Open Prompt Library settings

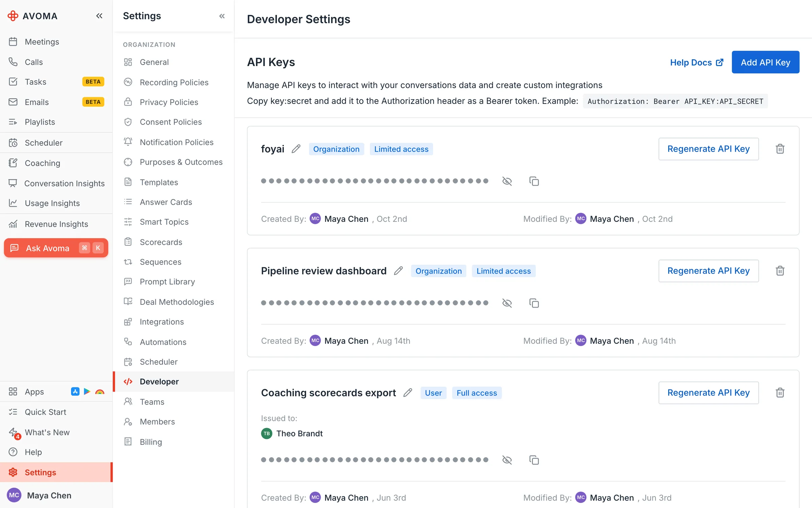click(173, 282)
